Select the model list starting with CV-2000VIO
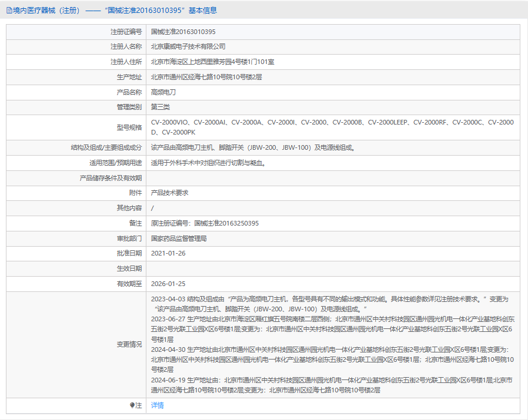Viewport: 528px width, 420px height. (x=332, y=127)
